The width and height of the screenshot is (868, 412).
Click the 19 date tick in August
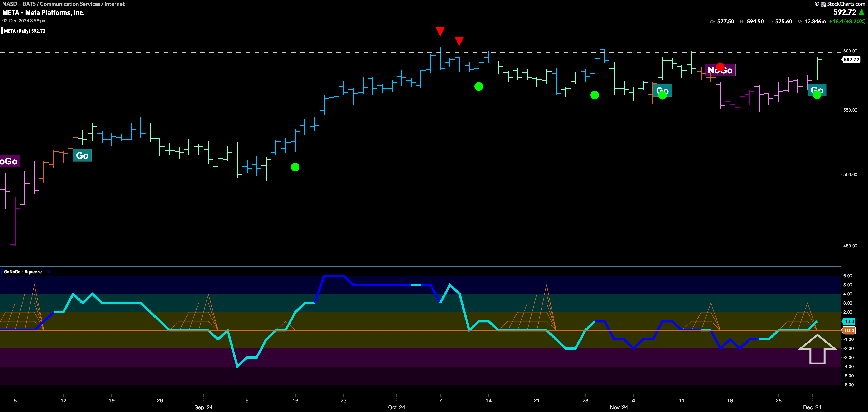pos(112,401)
